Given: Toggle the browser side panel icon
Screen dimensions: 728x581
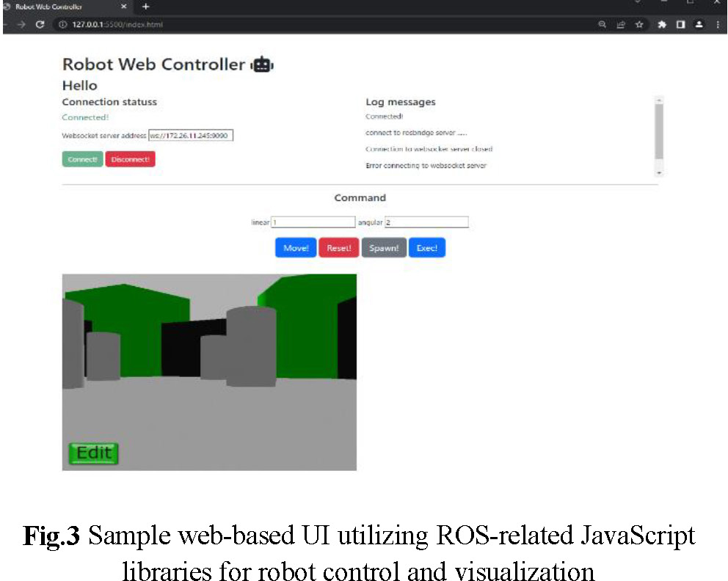Looking at the screenshot, I should point(680,24).
